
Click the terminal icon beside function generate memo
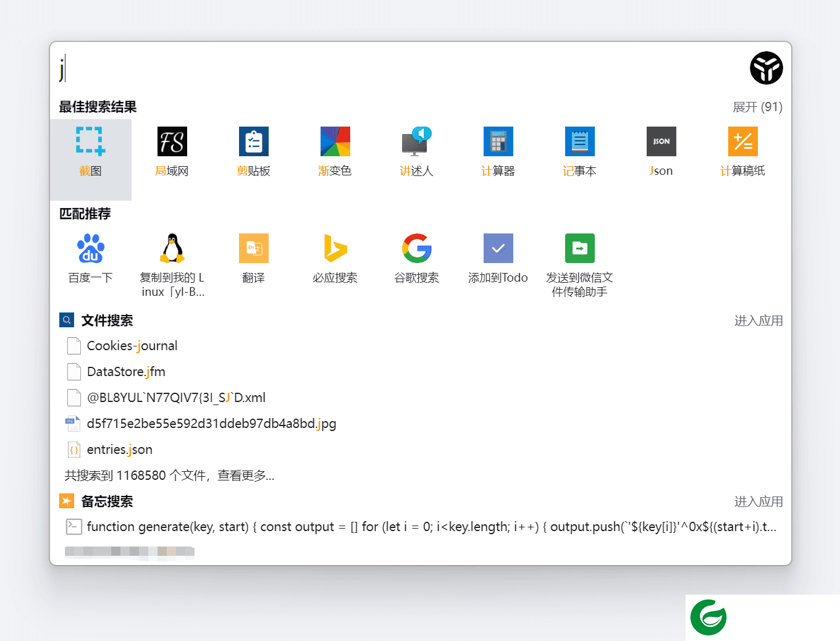click(73, 527)
